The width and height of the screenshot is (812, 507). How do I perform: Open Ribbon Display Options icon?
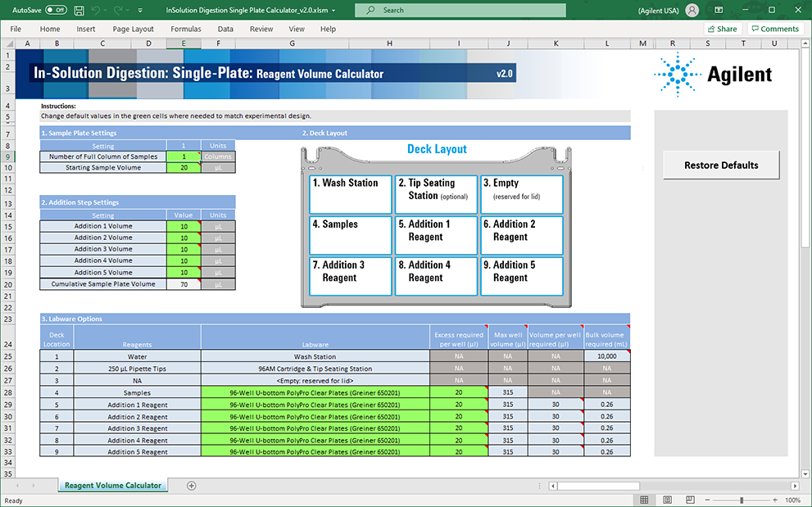tap(719, 10)
